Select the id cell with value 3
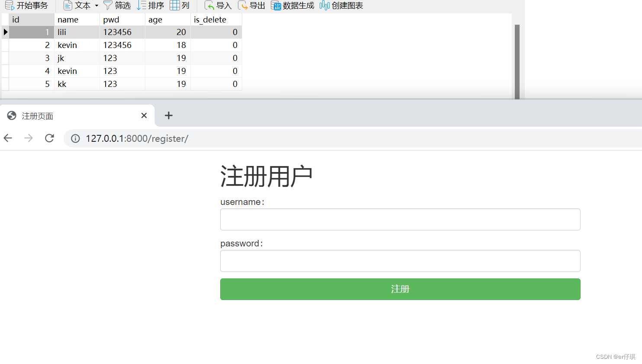 click(32, 58)
